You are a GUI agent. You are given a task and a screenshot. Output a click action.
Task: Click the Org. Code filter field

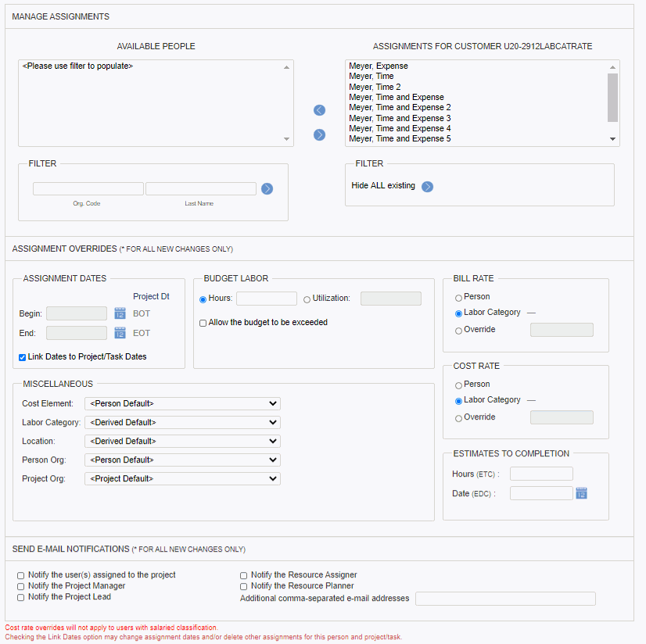click(x=88, y=188)
